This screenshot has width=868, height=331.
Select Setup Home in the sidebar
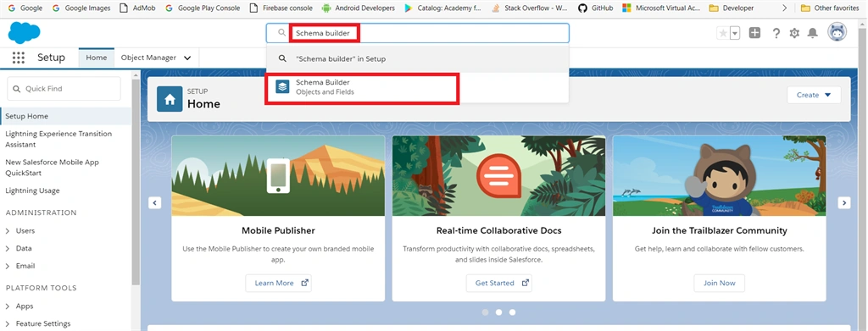coord(66,116)
